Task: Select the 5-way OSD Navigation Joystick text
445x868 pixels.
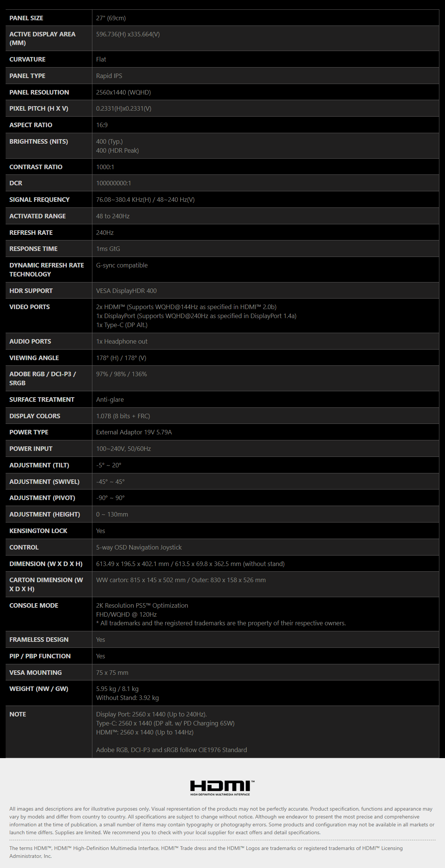Action: 139,547
